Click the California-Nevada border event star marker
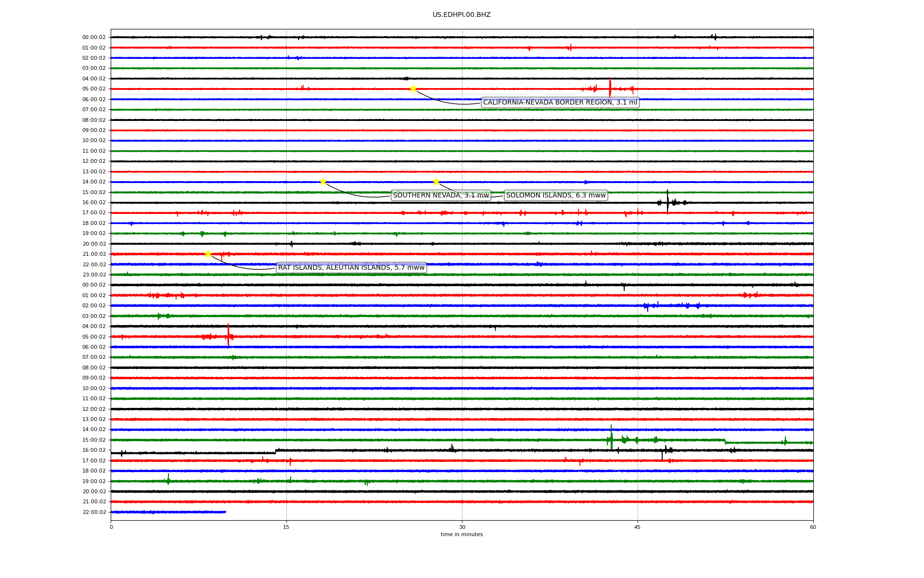This screenshot has width=924, height=578. [413, 89]
